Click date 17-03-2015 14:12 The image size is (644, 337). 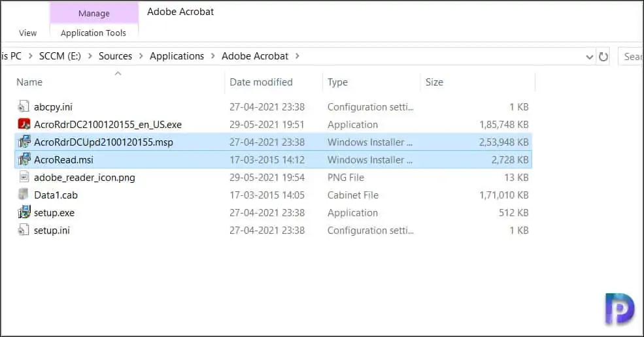click(x=267, y=160)
